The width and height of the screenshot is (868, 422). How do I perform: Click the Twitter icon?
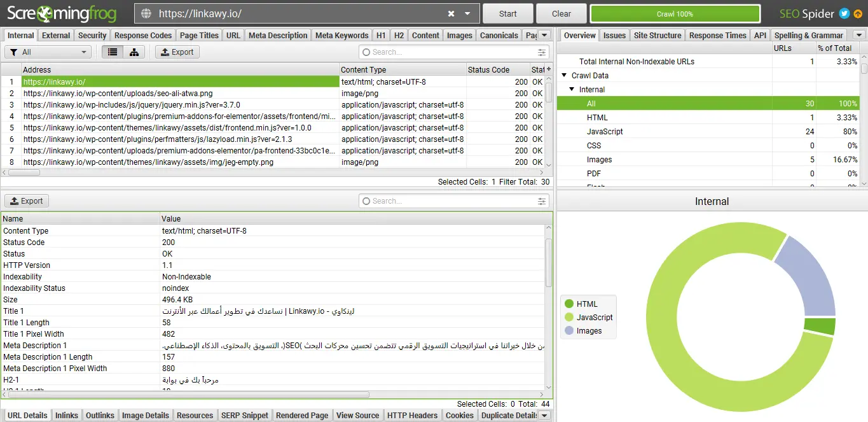[844, 13]
